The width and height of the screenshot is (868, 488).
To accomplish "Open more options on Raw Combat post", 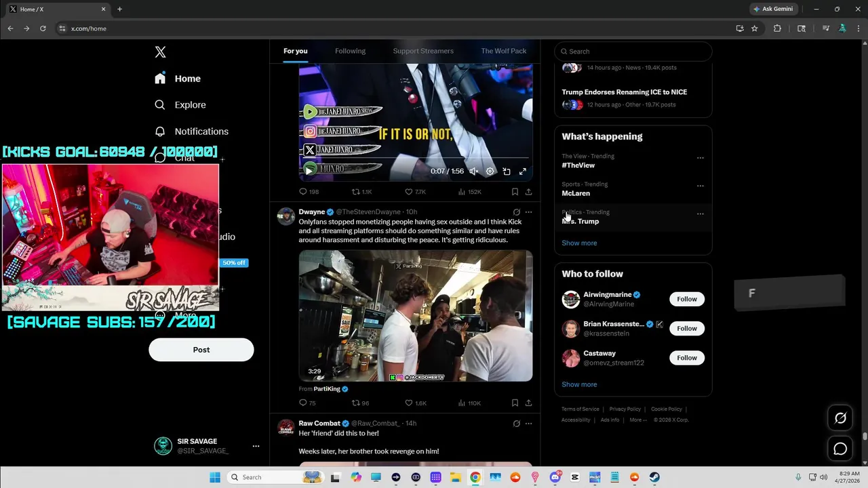I will 528,424.
